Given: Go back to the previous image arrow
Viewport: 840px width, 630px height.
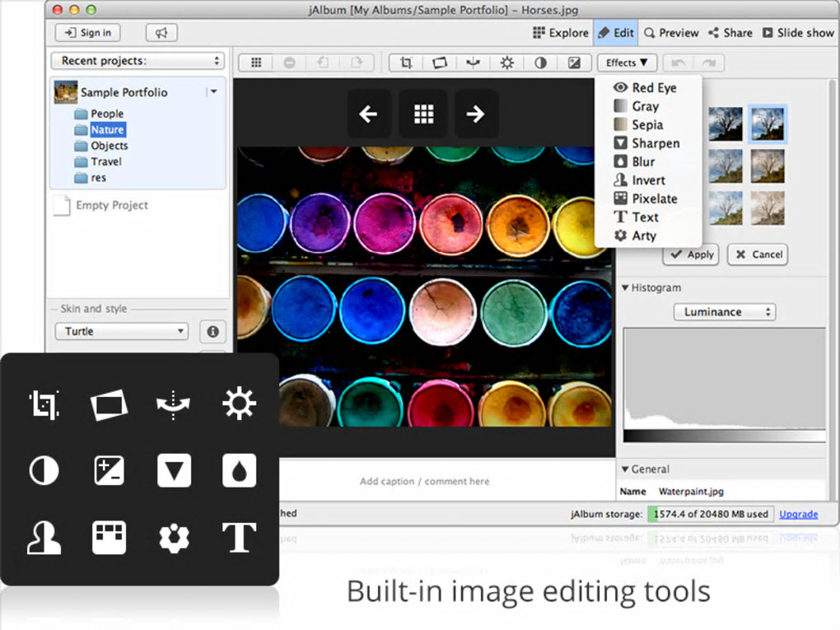Looking at the screenshot, I should (368, 114).
